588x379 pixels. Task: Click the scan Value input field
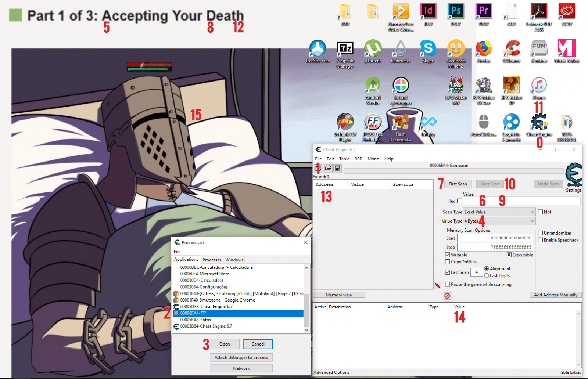[x=521, y=201]
